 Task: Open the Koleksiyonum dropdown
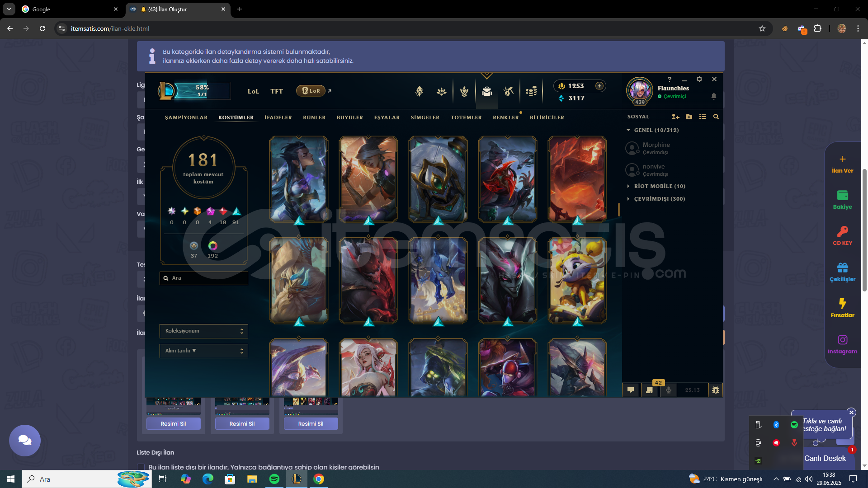[203, 331]
